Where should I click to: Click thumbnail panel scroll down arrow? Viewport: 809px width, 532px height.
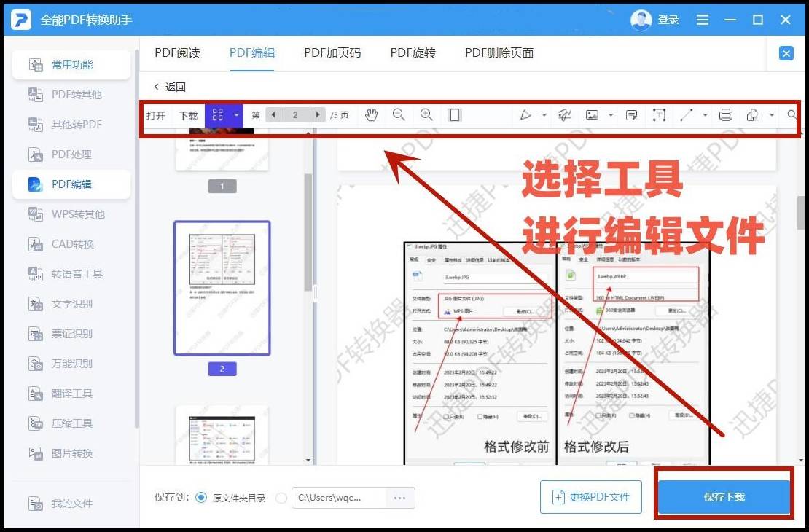(x=308, y=461)
